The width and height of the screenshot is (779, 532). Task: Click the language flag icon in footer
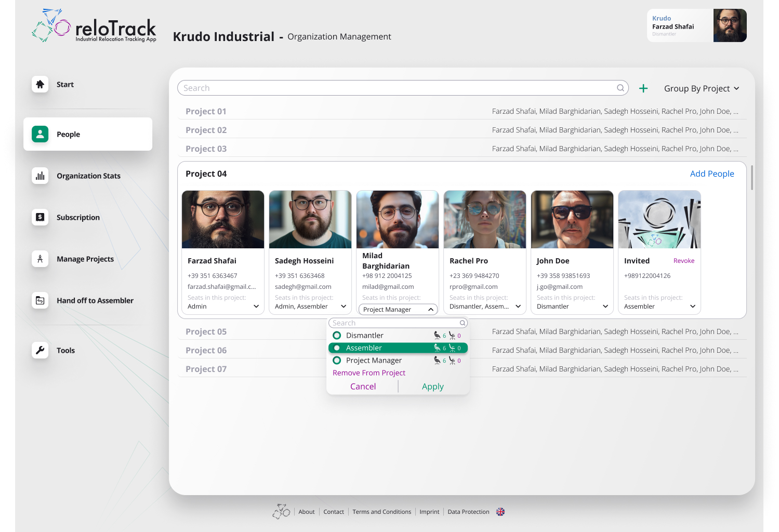coord(500,512)
